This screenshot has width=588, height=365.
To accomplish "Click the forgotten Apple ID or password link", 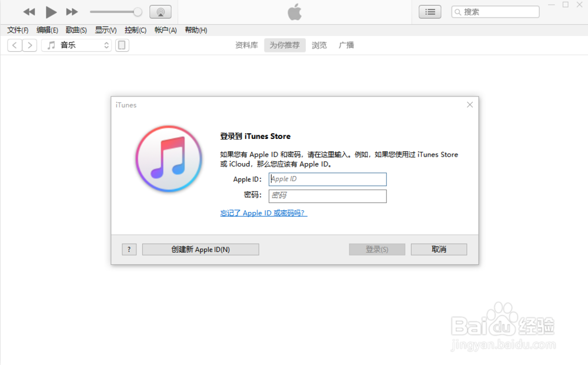I will [x=263, y=213].
